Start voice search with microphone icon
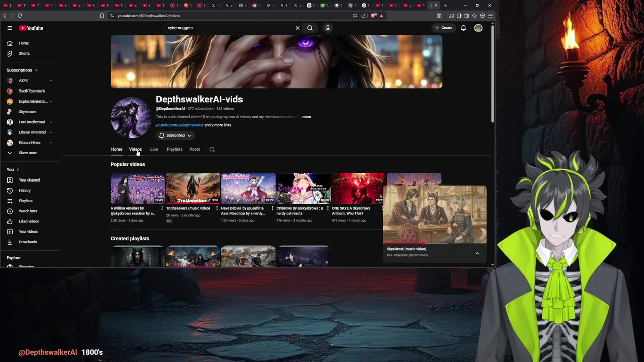644x362 pixels. pos(328,28)
